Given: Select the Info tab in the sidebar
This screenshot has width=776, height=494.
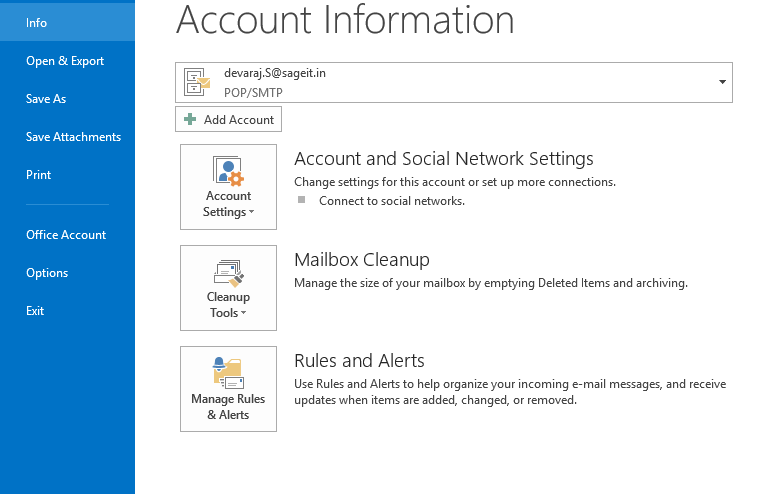Looking at the screenshot, I should pyautogui.click(x=37, y=22).
